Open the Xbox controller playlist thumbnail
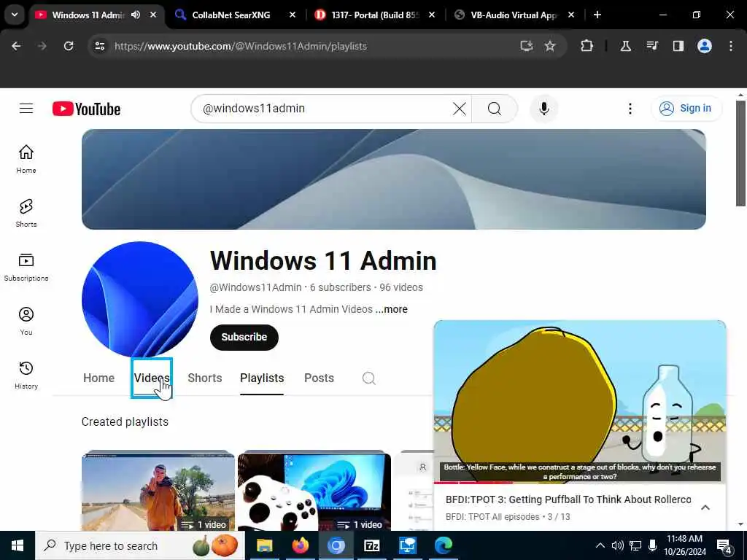The height and width of the screenshot is (560, 747). (x=314, y=492)
